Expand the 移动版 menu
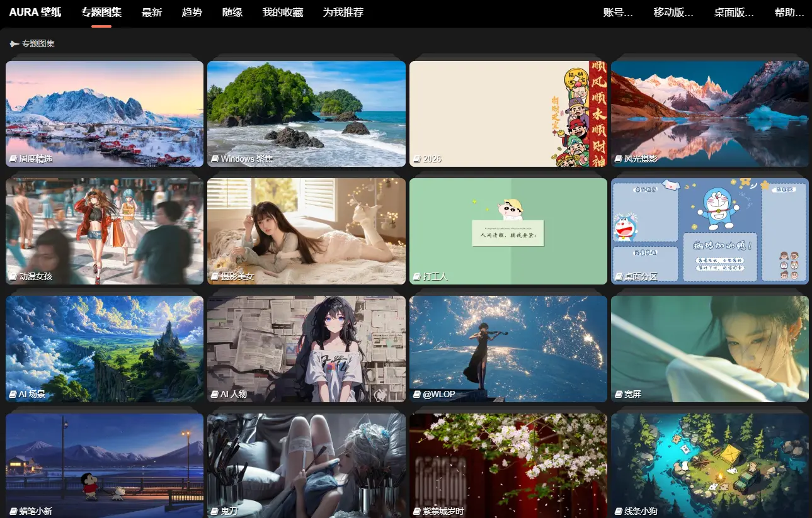Screen dimensions: 812x518 pos(673,12)
